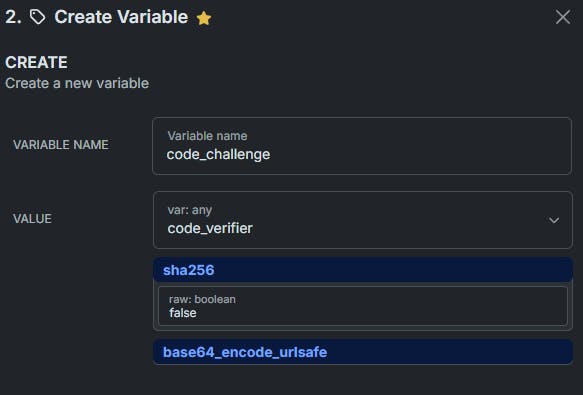Image resolution: width=583 pixels, height=395 pixels.
Task: Open the var: any code_verifier selector
Action: tap(363, 220)
